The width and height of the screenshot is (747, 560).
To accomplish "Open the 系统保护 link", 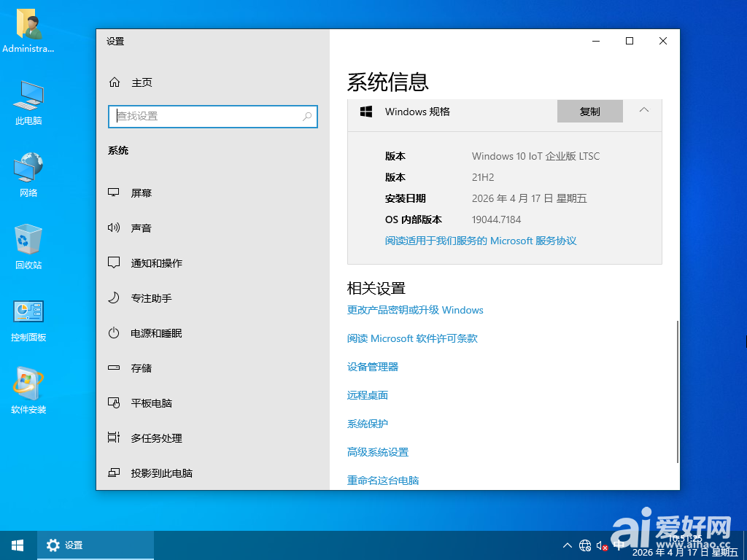I will tap(368, 424).
